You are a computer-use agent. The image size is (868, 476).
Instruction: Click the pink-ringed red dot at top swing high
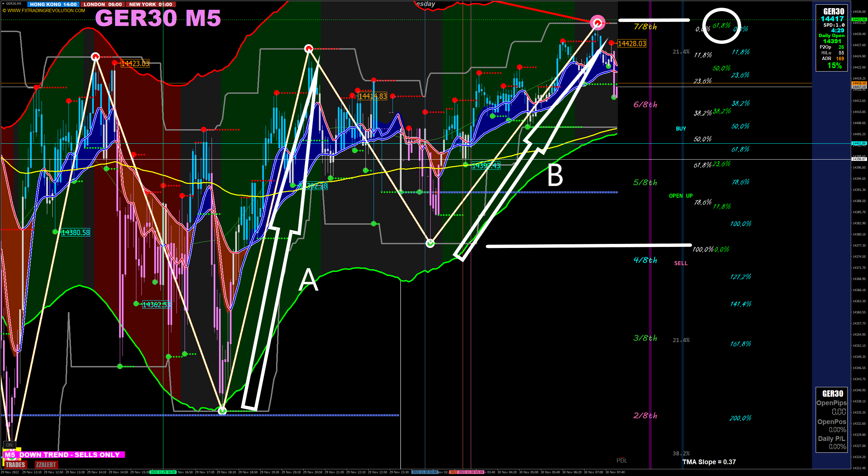tap(597, 23)
